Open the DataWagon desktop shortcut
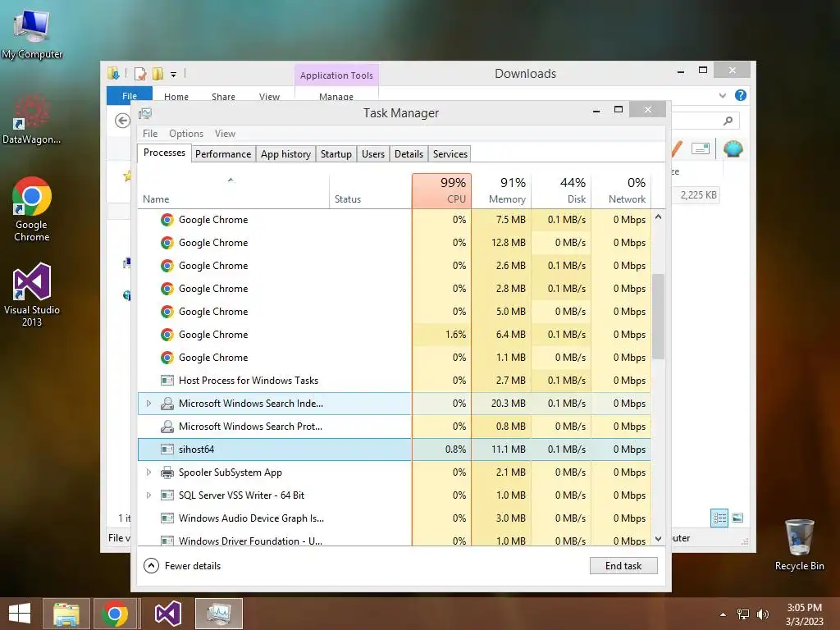Screen dimensions: 840x630 [32, 120]
